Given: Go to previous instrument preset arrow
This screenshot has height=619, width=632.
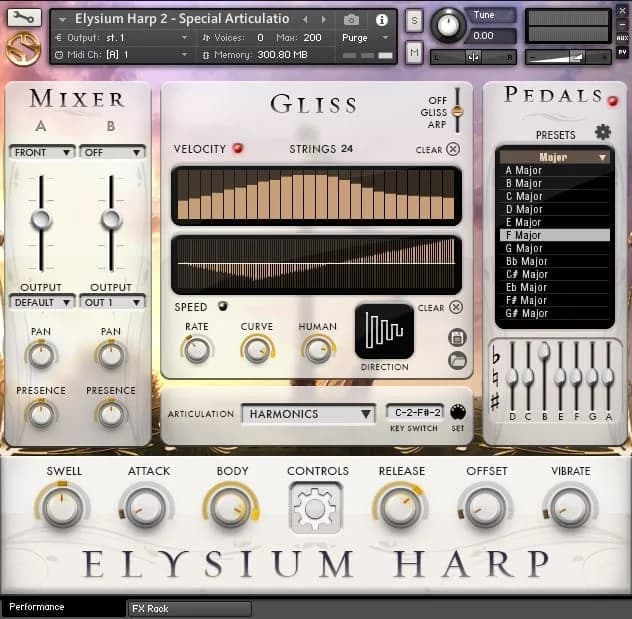Looking at the screenshot, I should coord(305,19).
